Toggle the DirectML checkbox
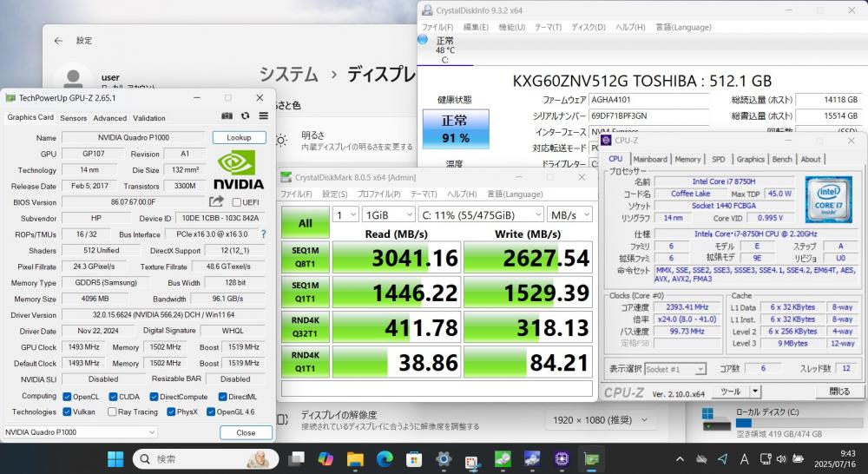 [222, 397]
